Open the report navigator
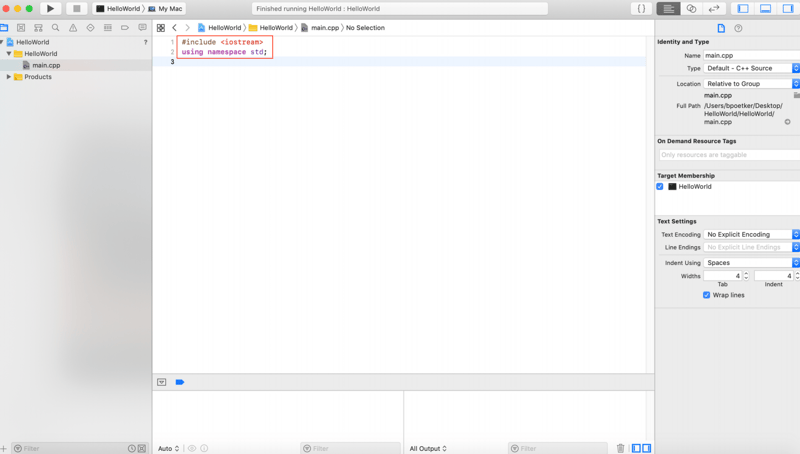This screenshot has width=800, height=454. [142, 28]
